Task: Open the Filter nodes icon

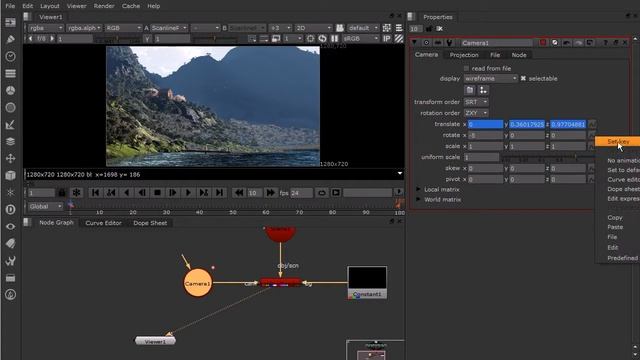Action: [x=10, y=107]
